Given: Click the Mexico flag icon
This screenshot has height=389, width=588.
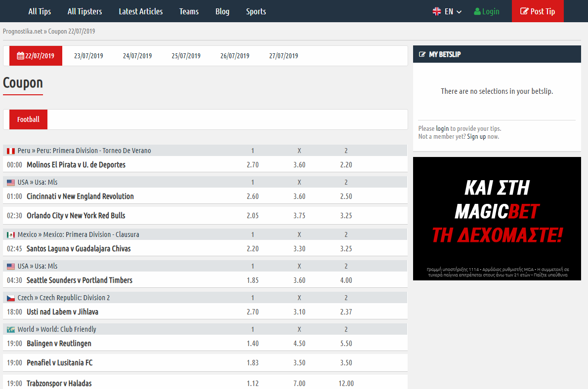Looking at the screenshot, I should pyautogui.click(x=11, y=234).
